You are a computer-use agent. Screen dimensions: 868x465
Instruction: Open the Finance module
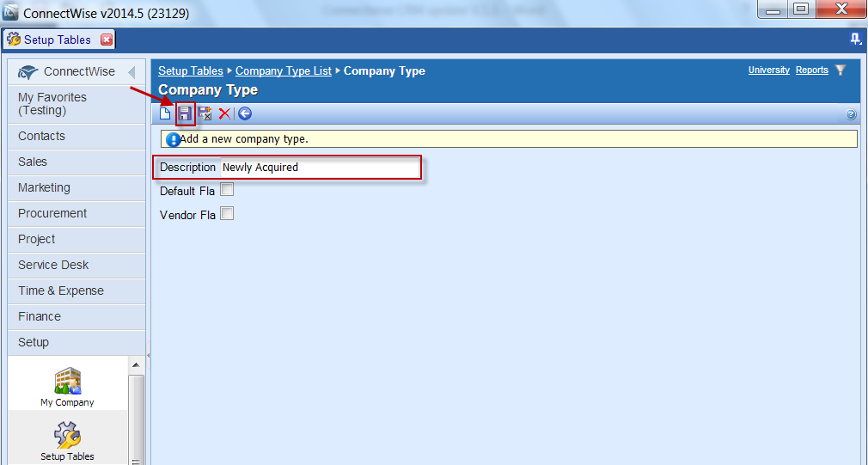76,316
